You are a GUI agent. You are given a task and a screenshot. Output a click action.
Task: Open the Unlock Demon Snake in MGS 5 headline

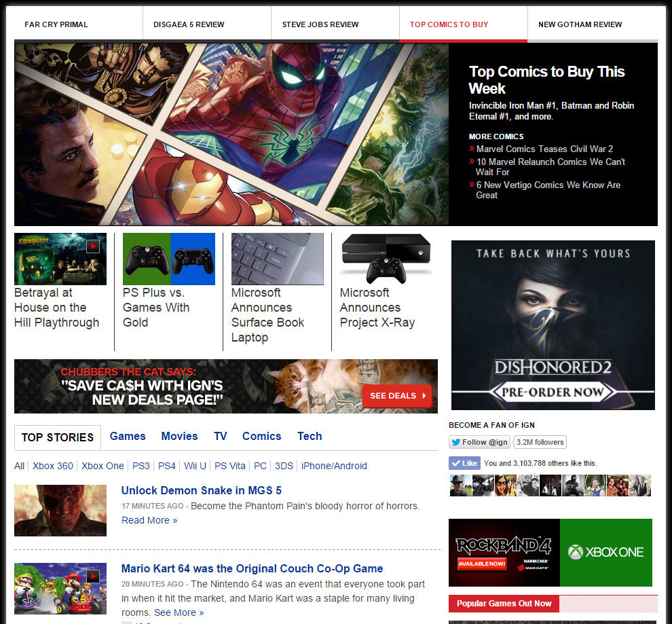point(201,490)
